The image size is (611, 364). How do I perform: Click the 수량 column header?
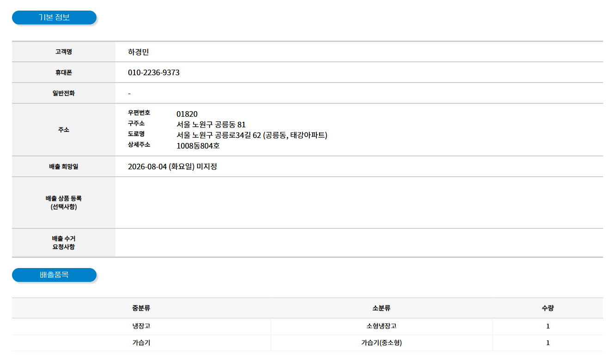pos(548,308)
